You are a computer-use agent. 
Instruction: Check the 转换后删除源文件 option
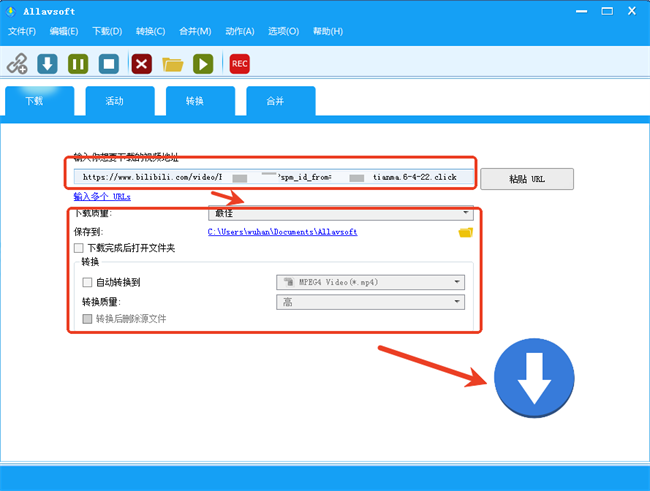click(88, 318)
